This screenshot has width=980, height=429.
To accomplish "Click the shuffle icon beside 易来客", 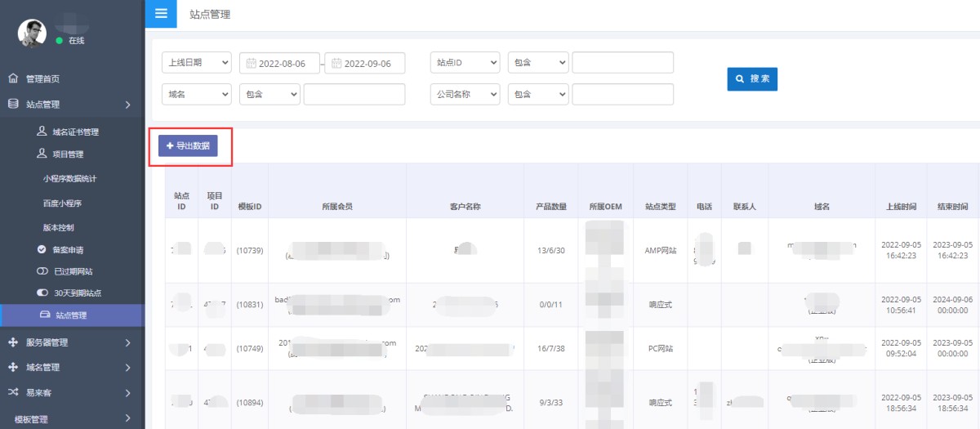I will (13, 392).
